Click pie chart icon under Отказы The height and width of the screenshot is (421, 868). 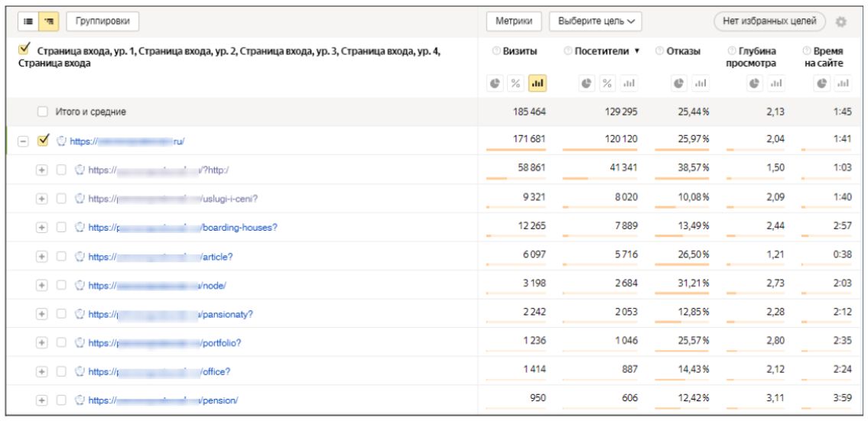[x=678, y=83]
